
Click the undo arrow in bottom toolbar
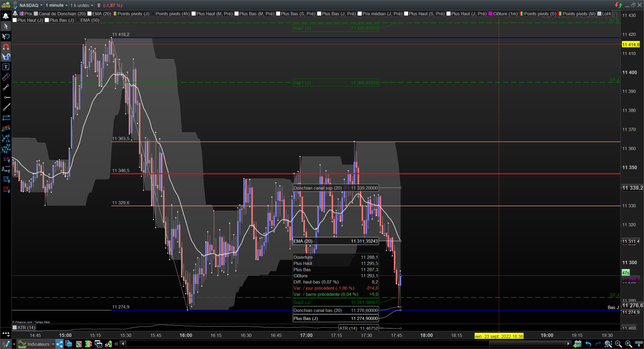point(588,344)
